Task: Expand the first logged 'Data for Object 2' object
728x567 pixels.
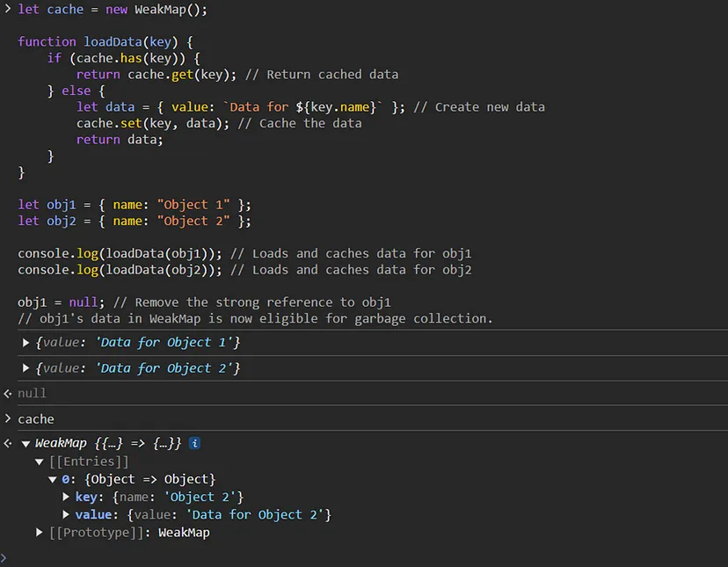Action: point(26,368)
